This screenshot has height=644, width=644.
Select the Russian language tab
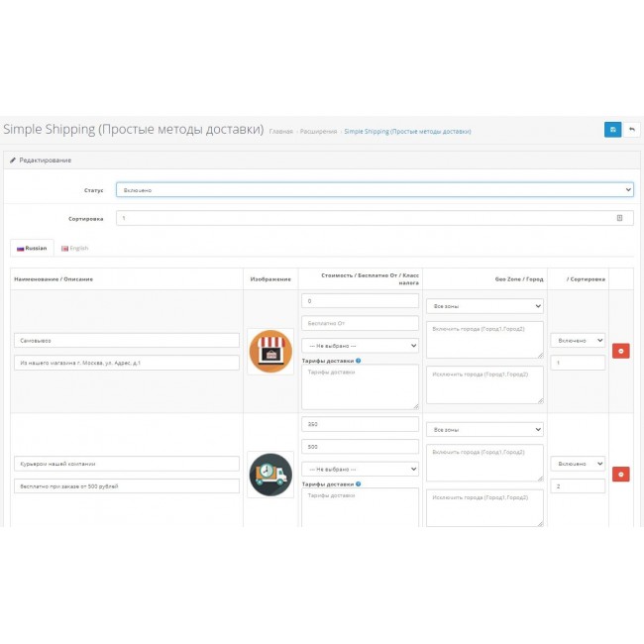tap(31, 248)
